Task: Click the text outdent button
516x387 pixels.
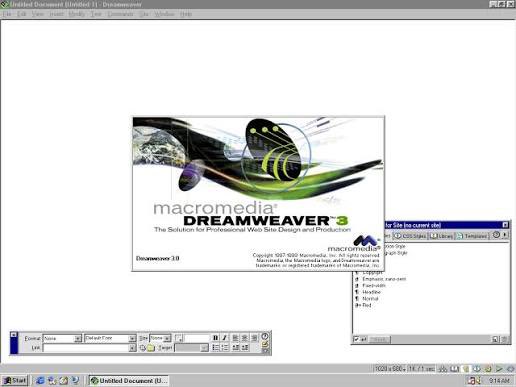Action: (236, 348)
